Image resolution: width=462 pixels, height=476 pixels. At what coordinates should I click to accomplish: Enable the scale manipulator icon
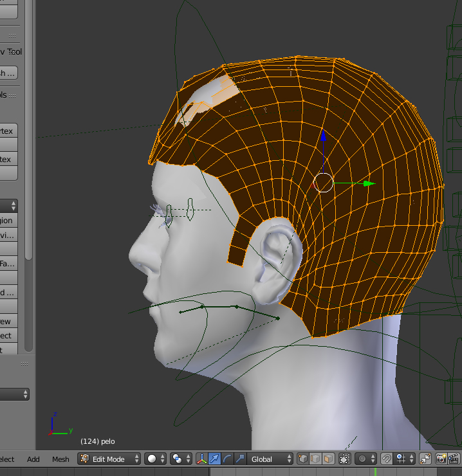pyautogui.click(x=240, y=459)
